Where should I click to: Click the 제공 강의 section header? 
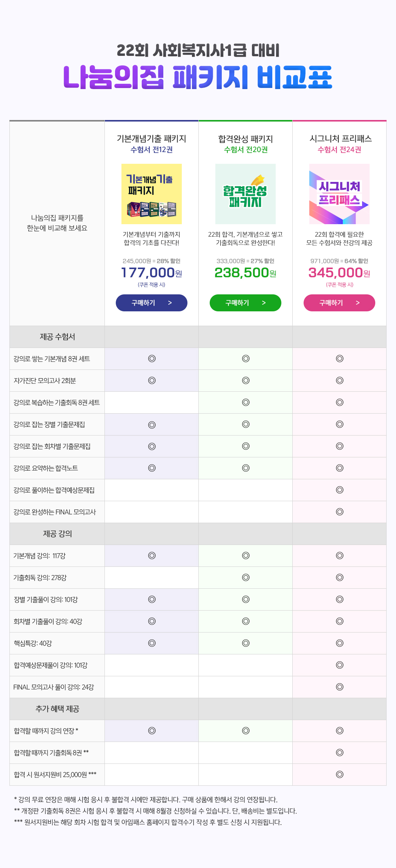click(x=57, y=534)
